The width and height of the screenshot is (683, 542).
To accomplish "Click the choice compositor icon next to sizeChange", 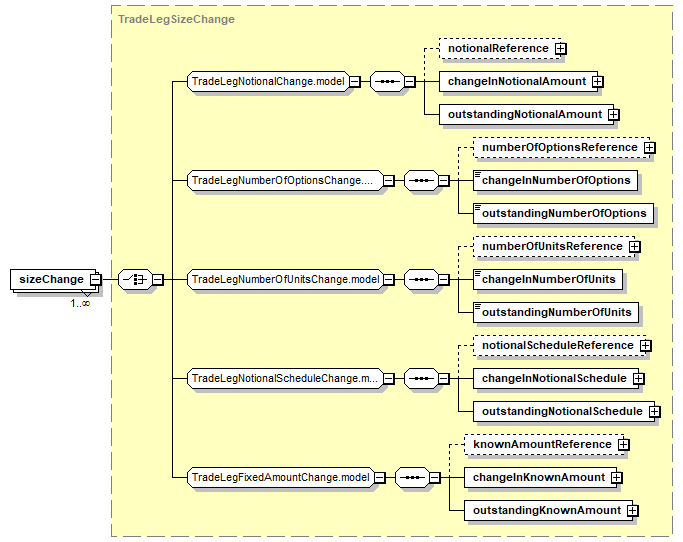I will (133, 280).
